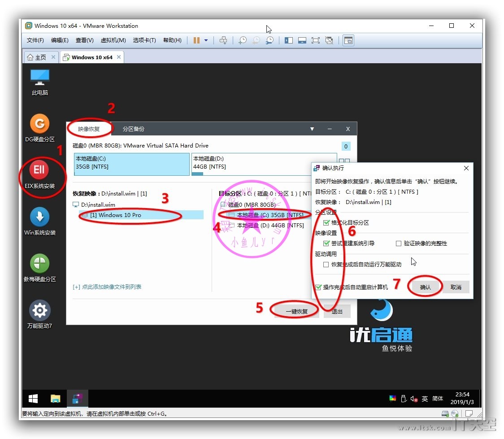Image resolution: width=504 pixels, height=439 pixels.
Task: Open File Explorer from the taskbar
Action: [x=55, y=399]
